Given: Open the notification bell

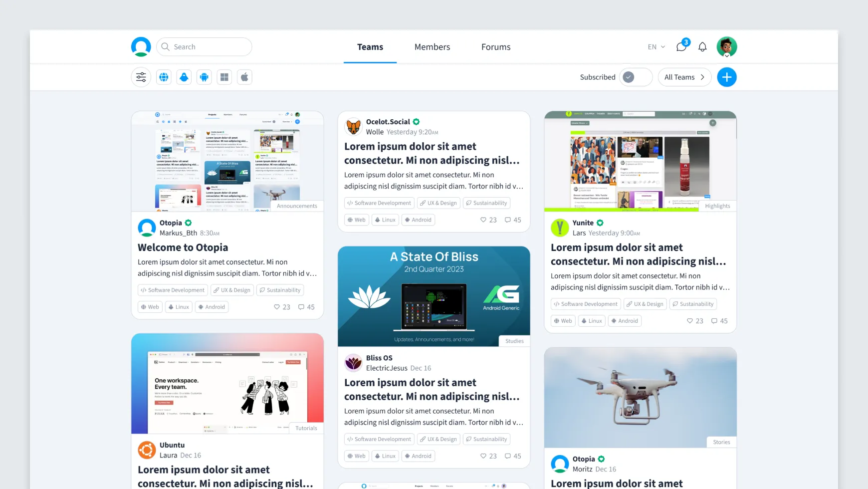Looking at the screenshot, I should point(702,46).
